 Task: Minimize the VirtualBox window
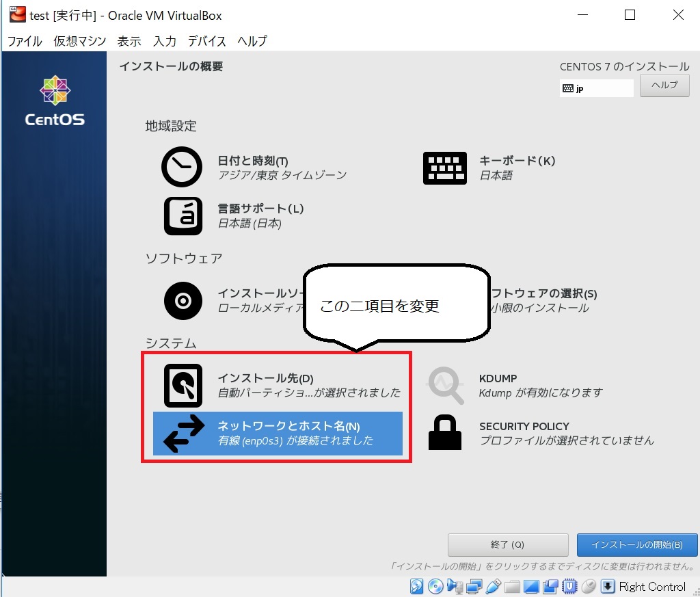pyautogui.click(x=582, y=15)
